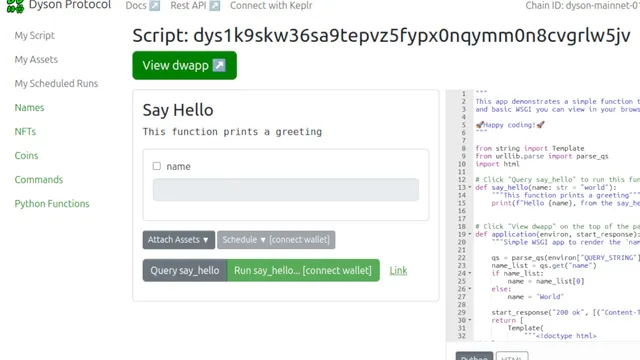Viewport: 640px width, 360px height.
Task: Click the external link icon next to Rest API
Action: pos(215,6)
